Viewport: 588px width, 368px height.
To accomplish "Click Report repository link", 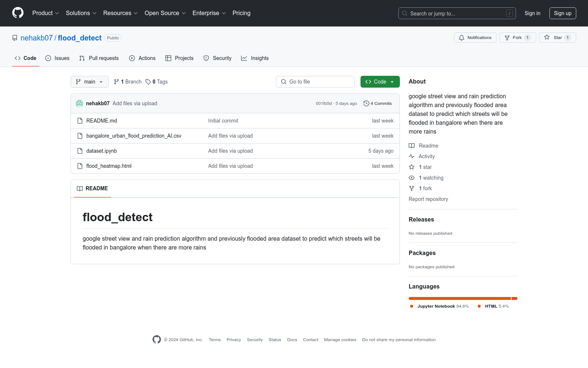I will [x=429, y=199].
